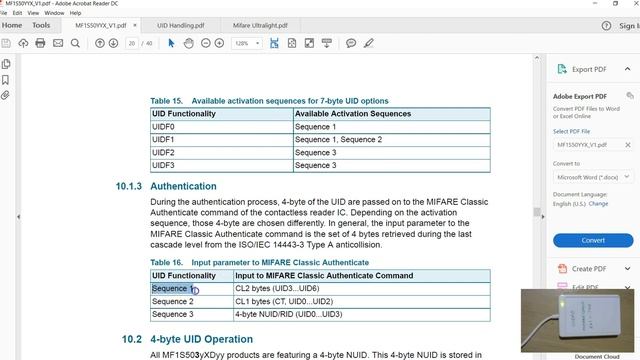Viewport: 640px width, 360px height.
Task: Click the 'UIDF2' table cell
Action: (x=222, y=153)
